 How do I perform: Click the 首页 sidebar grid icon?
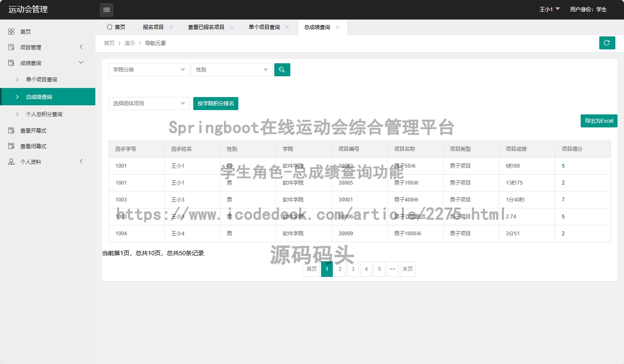(x=11, y=32)
